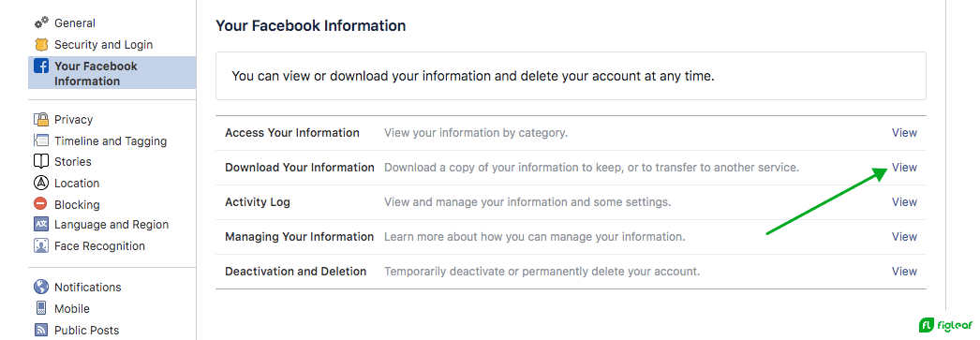Click the Managing Your Information row title

[x=300, y=237]
